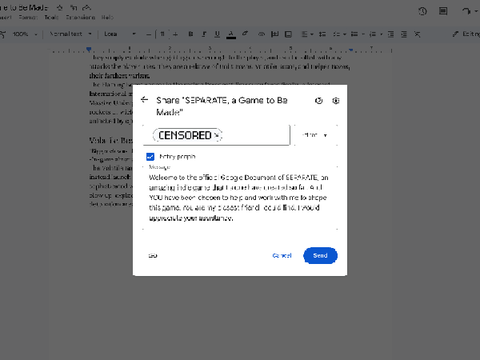Click line and paragraph spacing icon
Screen dimensions: 480x360
click(322, 34)
